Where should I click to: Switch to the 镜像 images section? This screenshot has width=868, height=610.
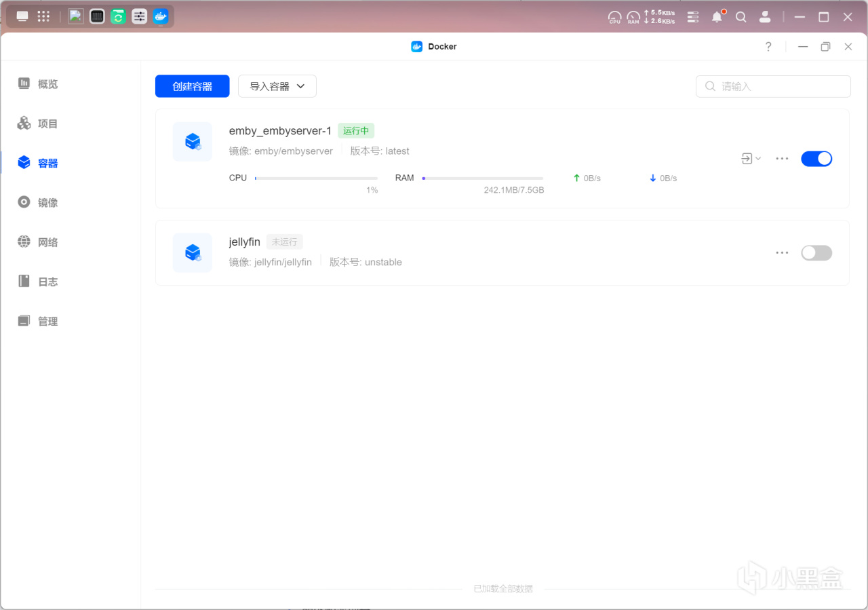point(39,202)
